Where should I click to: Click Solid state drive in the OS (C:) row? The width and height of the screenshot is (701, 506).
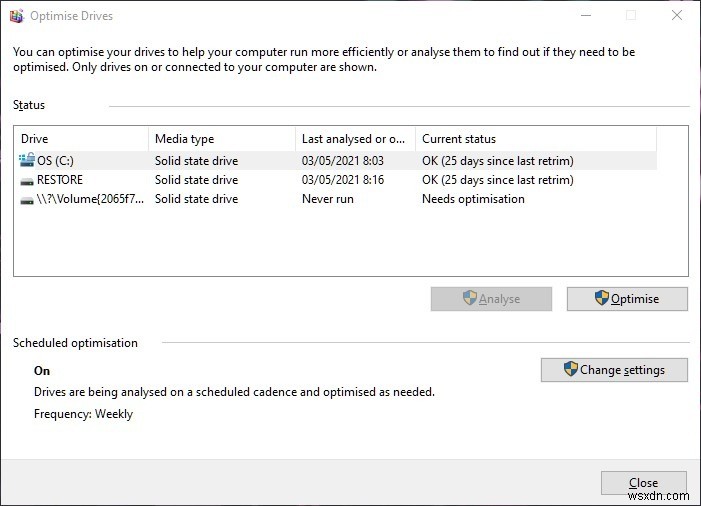tap(196, 161)
